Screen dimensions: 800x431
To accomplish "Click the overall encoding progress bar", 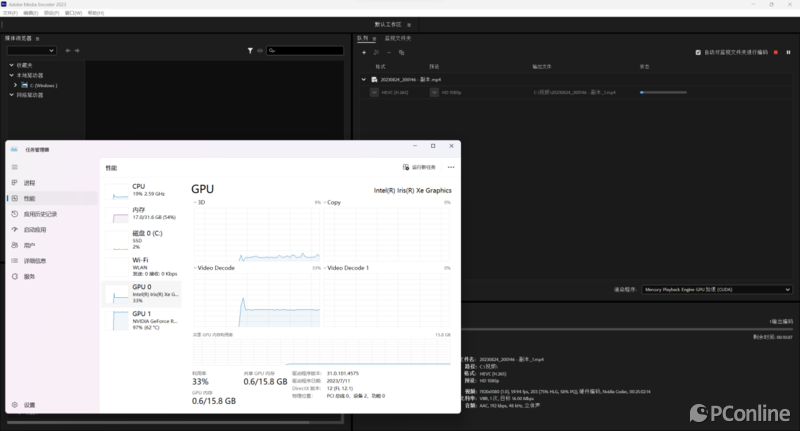I will click(x=627, y=329).
